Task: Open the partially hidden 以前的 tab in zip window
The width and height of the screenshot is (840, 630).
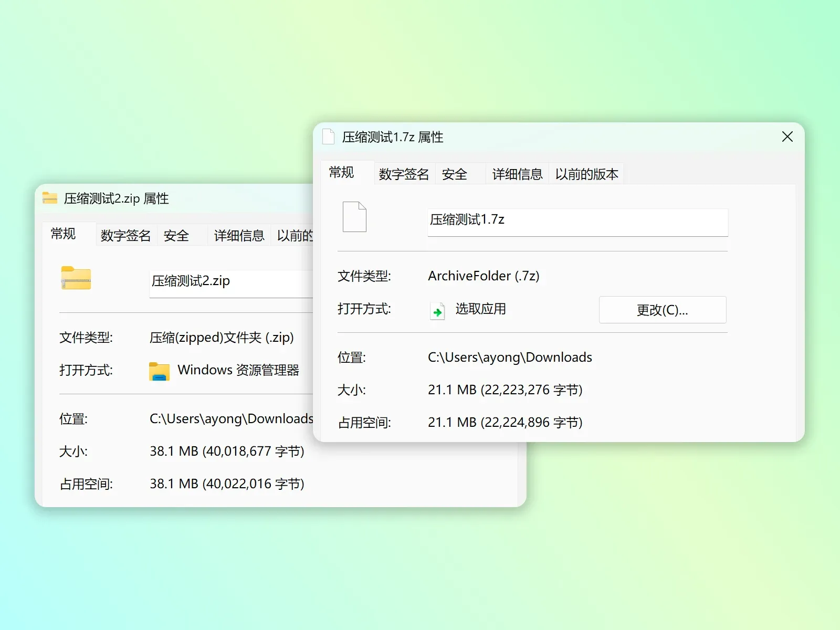Action: (x=293, y=235)
